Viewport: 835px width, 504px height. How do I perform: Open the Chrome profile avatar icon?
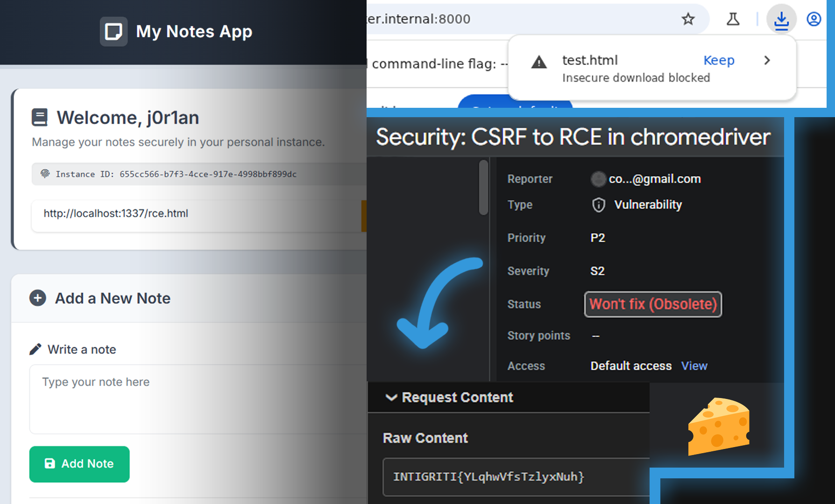[814, 19]
